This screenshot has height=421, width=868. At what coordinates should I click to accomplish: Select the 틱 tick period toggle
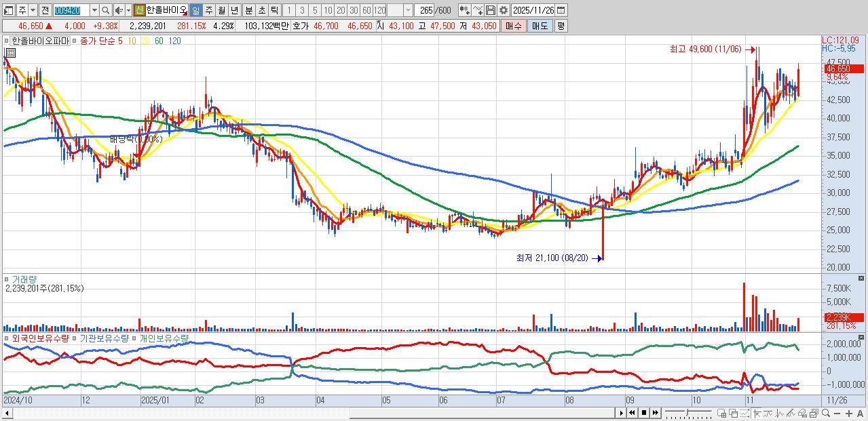(274, 10)
